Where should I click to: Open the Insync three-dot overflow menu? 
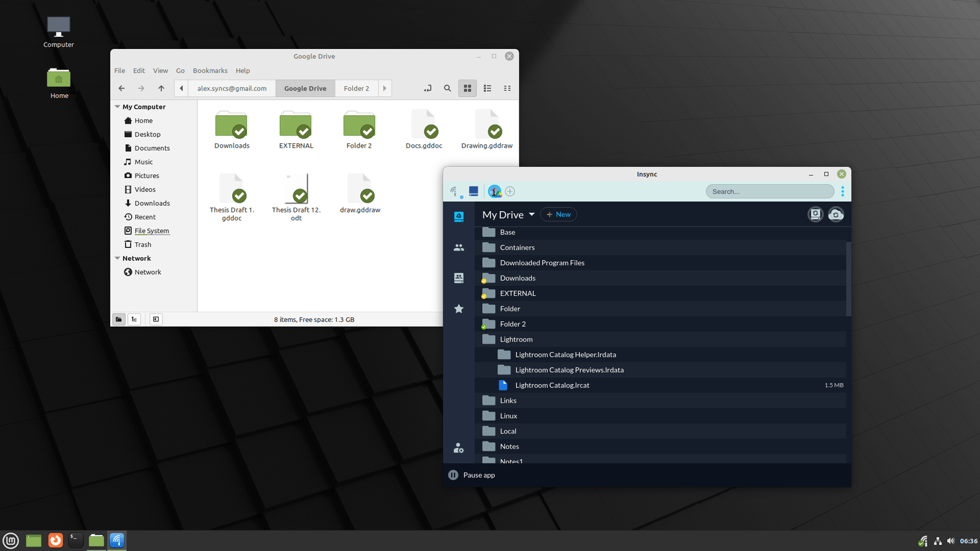(843, 191)
